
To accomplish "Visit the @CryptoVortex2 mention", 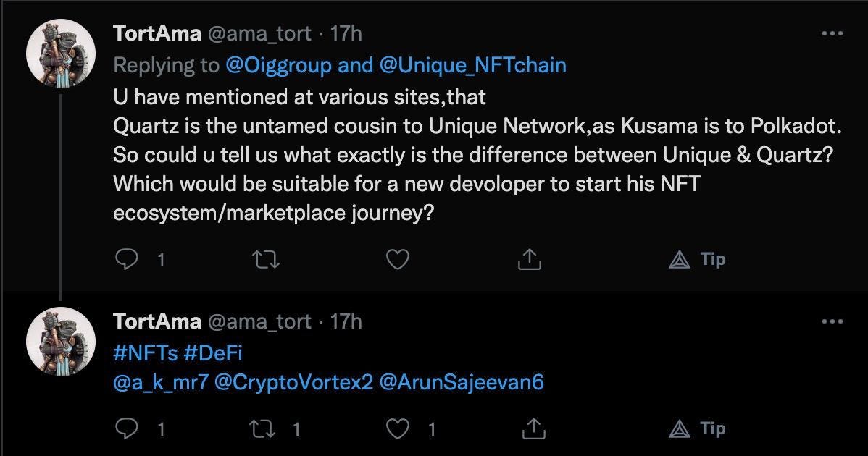I will (293, 382).
